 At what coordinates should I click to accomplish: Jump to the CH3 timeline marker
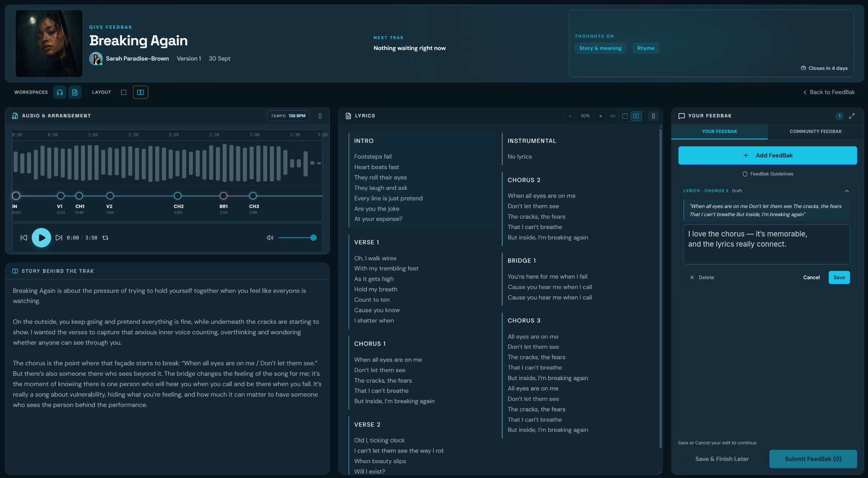tap(253, 196)
